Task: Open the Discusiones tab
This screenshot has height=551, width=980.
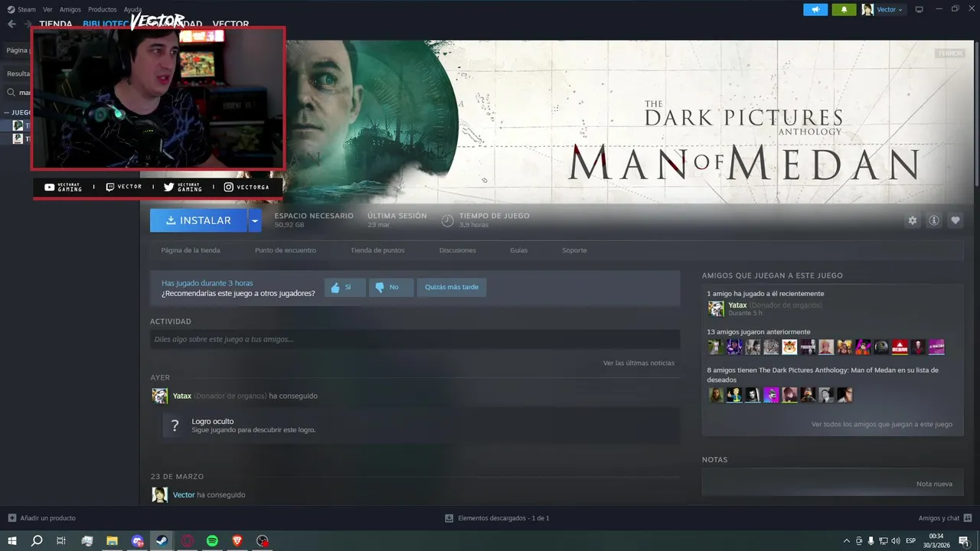Action: 458,250
